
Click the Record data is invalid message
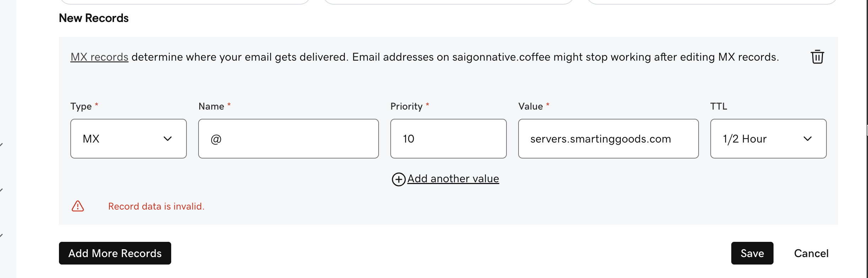[156, 206]
